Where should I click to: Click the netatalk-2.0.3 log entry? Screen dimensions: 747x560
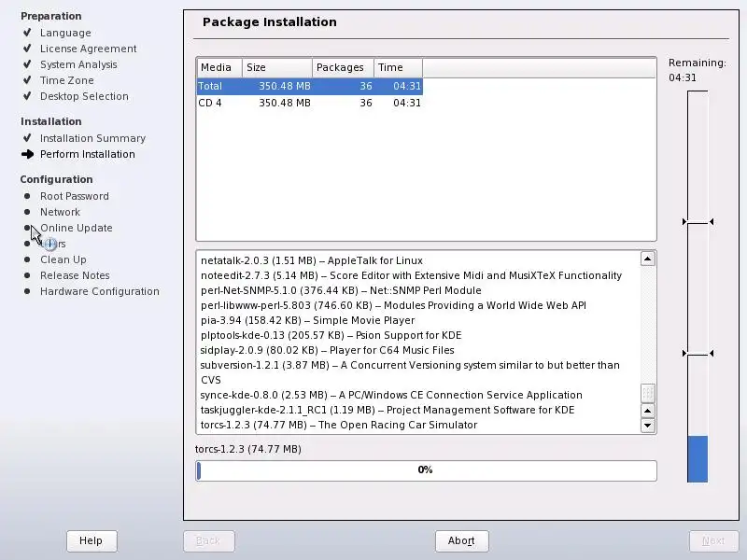(312, 261)
